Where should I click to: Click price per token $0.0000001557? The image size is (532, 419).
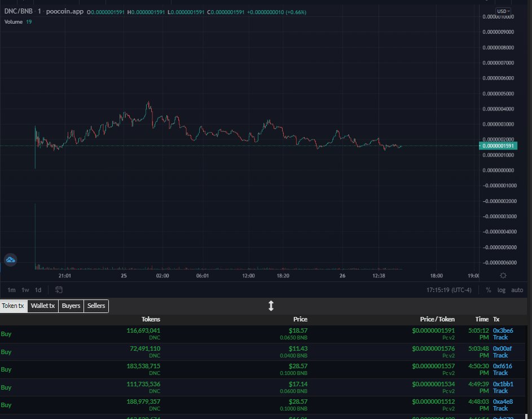[433, 366]
